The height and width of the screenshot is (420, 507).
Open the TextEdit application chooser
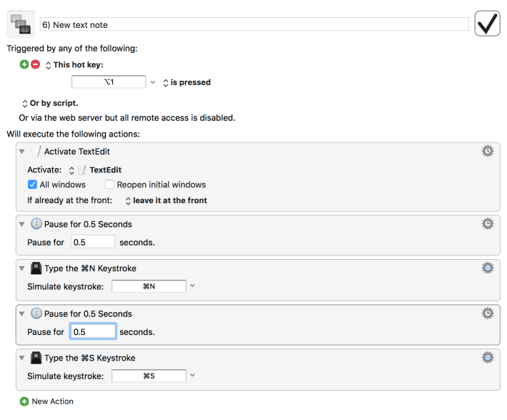click(95, 170)
